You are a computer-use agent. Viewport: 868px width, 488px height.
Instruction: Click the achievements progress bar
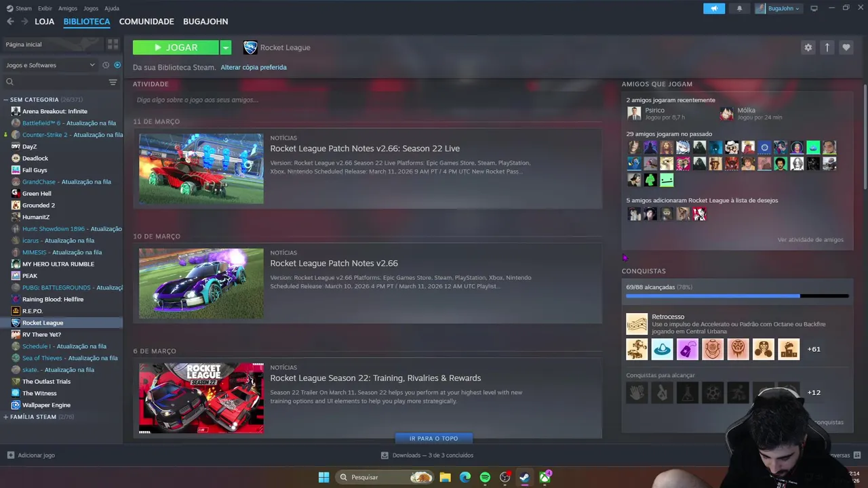tap(737, 296)
